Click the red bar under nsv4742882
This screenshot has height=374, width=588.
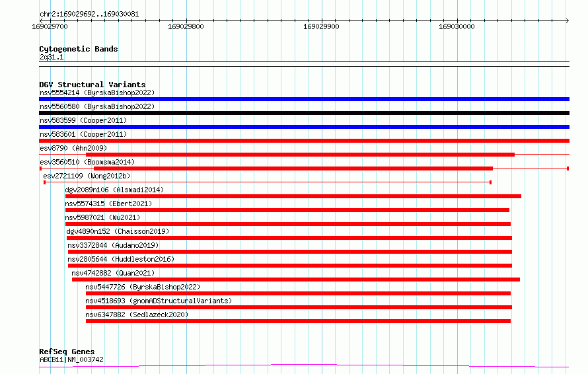click(296, 280)
